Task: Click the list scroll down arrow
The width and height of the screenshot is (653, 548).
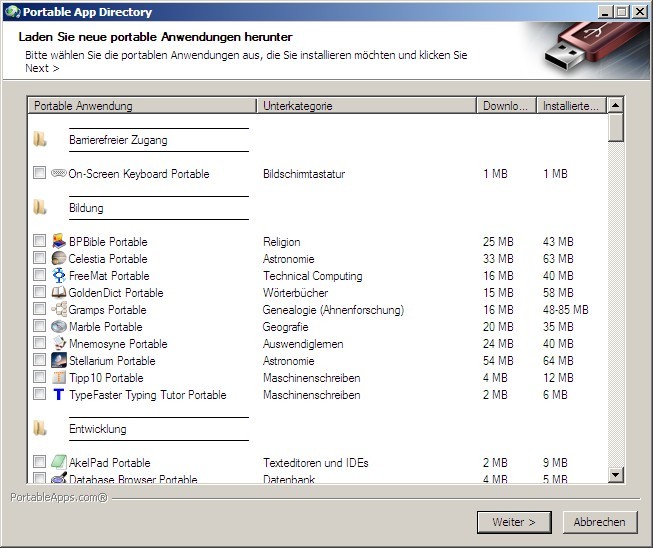Action: (x=616, y=474)
